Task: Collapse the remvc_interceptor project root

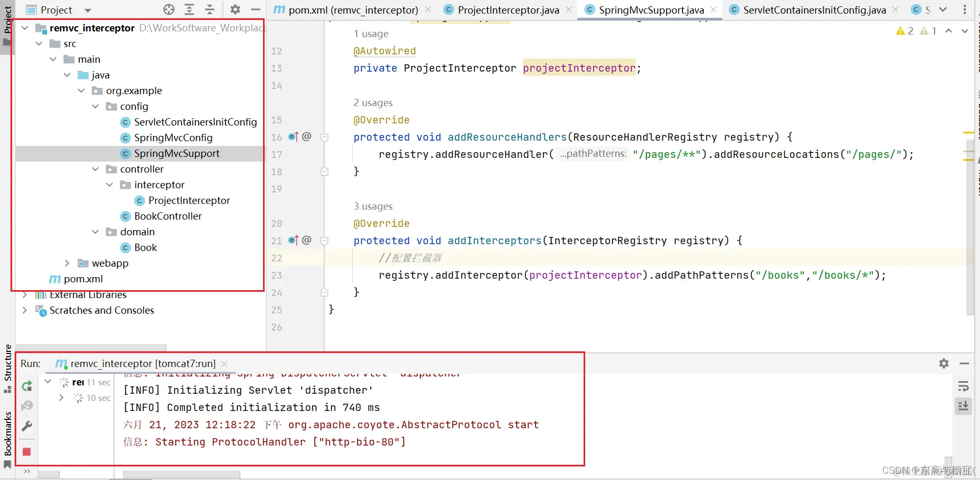Action: point(25,28)
